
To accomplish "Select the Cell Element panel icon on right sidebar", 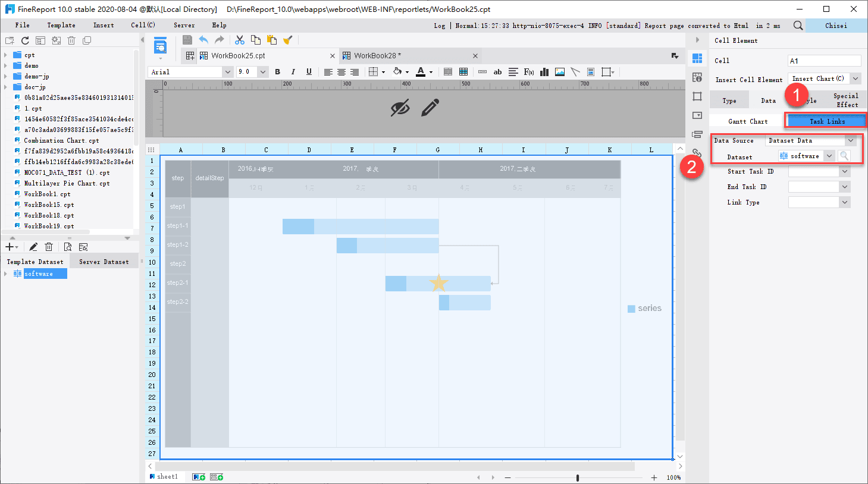I will [x=697, y=58].
